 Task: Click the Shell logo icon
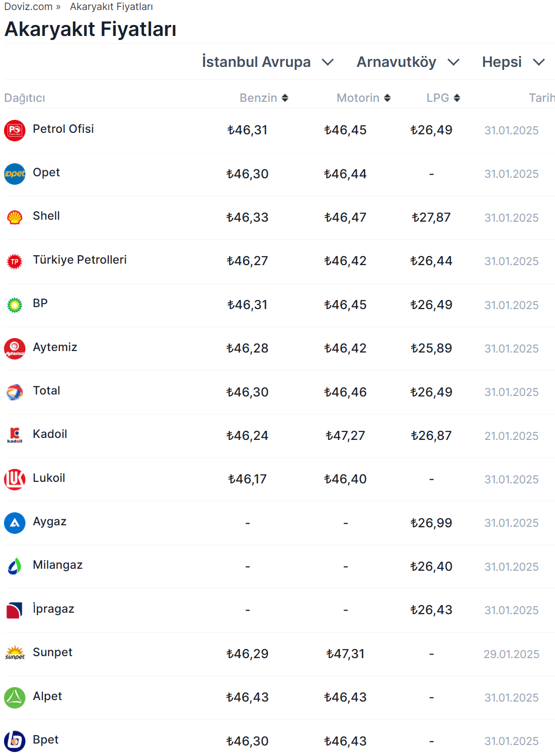tap(14, 217)
